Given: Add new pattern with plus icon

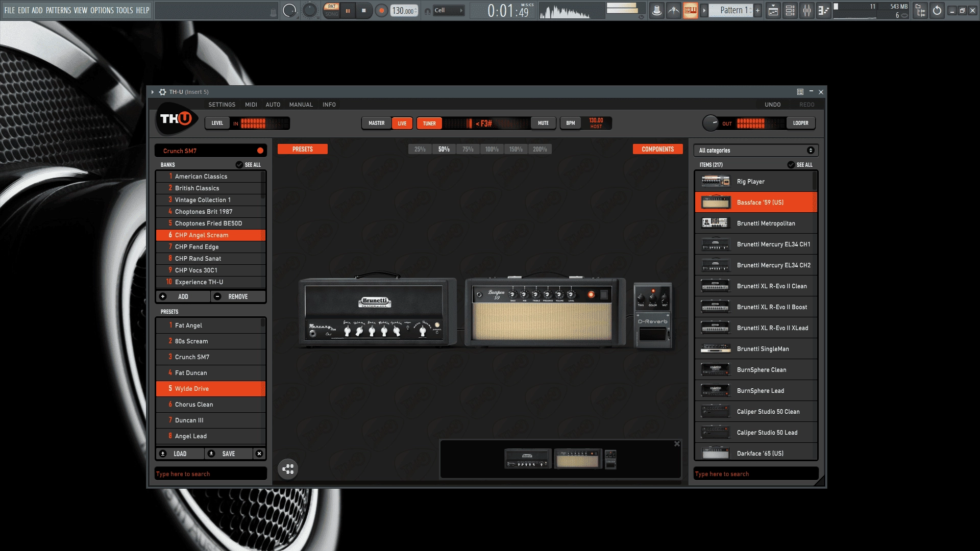Looking at the screenshot, I should tap(758, 10).
